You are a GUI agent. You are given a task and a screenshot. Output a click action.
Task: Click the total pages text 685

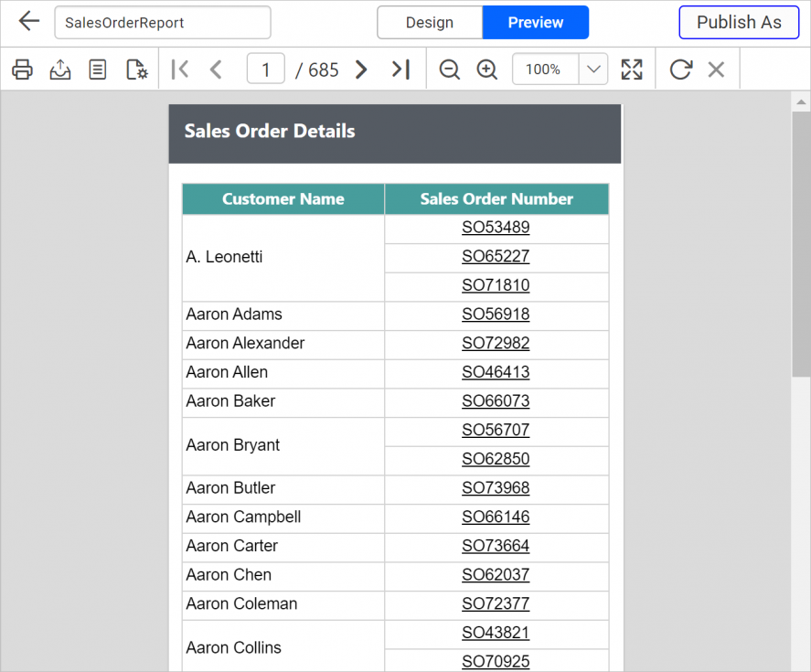(x=324, y=69)
